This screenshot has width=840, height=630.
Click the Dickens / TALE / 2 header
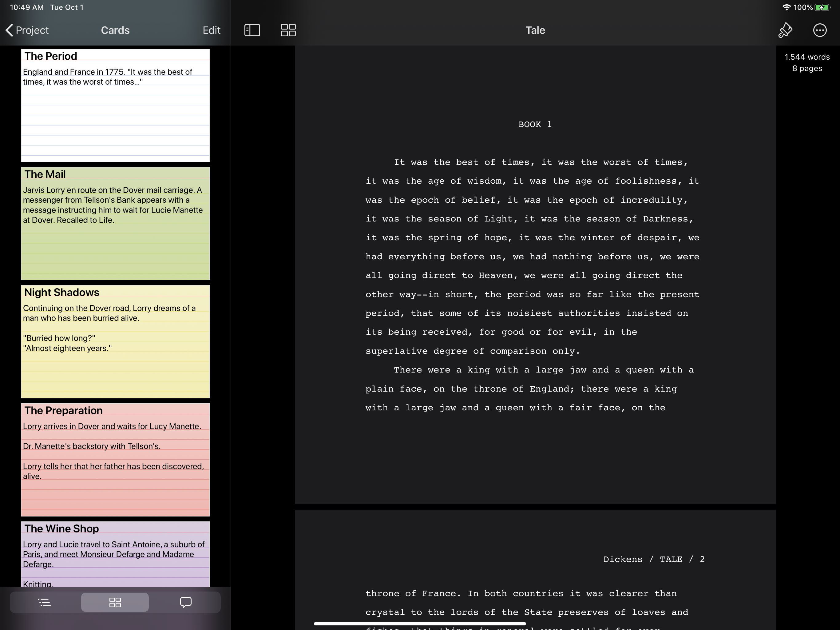pos(654,559)
